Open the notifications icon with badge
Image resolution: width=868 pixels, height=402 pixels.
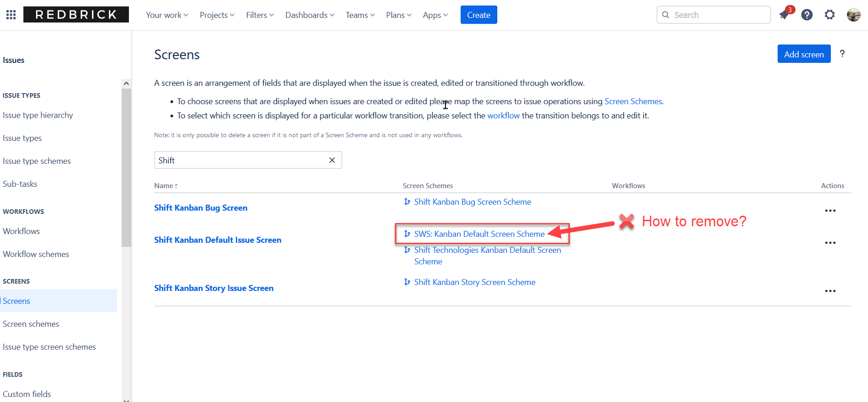(785, 15)
